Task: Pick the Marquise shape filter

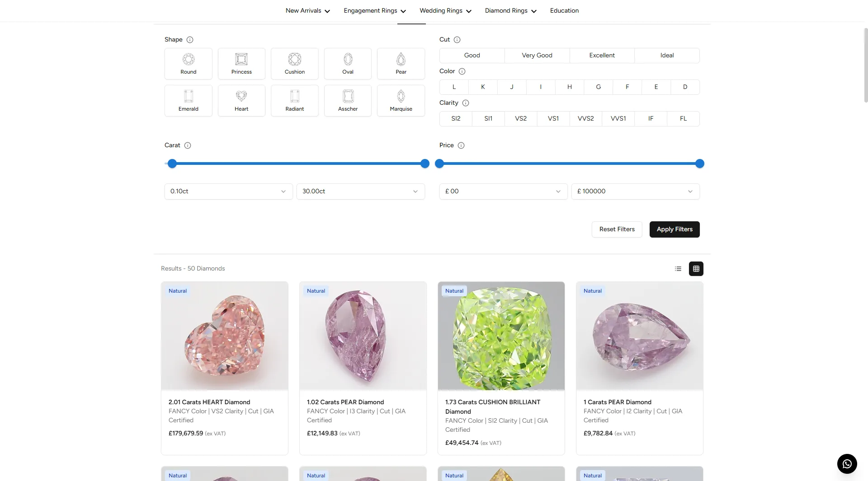Action: coord(401,101)
